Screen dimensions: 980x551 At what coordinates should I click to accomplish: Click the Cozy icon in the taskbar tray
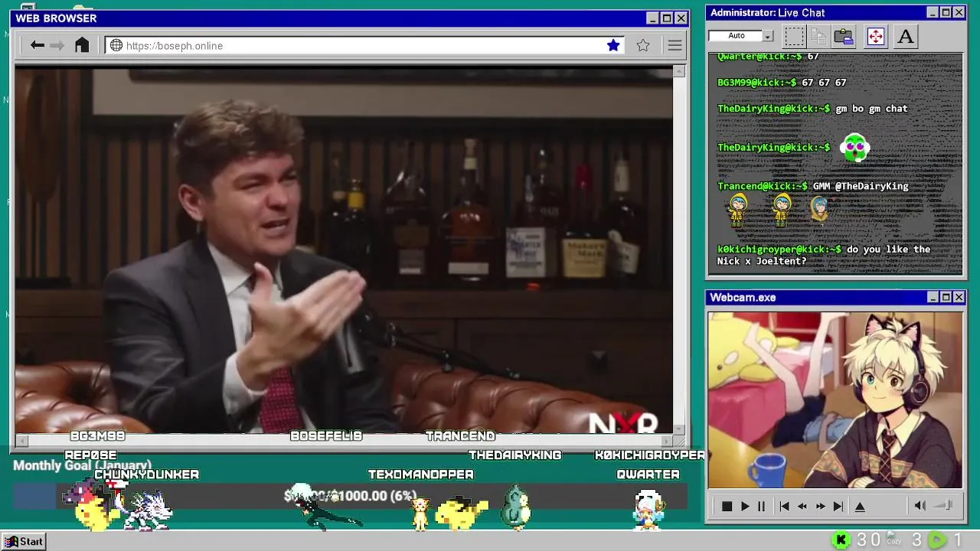pyautogui.click(x=893, y=539)
